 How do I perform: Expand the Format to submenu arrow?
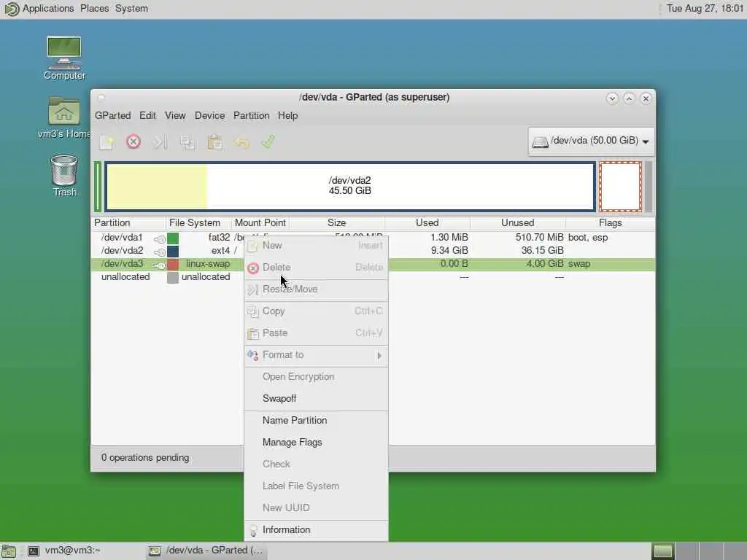pos(379,355)
